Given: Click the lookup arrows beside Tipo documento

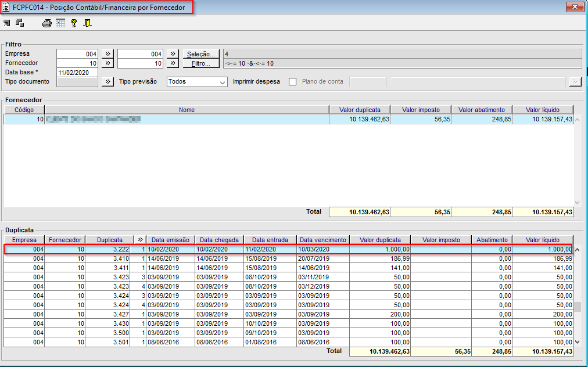Looking at the screenshot, I should 107,82.
